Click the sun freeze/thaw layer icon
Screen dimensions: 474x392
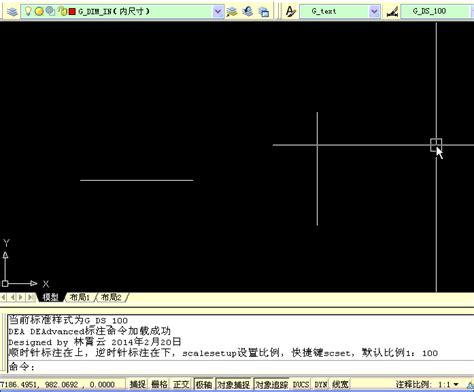coord(39,12)
